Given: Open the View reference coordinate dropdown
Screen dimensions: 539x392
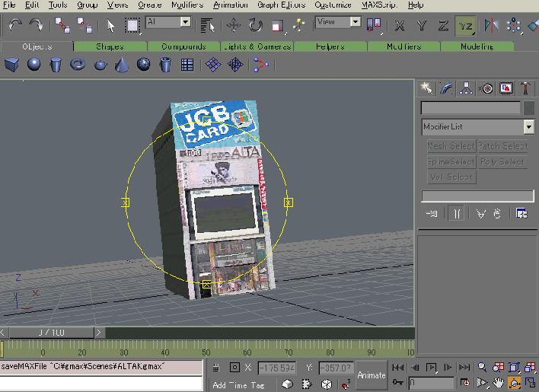Looking at the screenshot, I should (355, 23).
